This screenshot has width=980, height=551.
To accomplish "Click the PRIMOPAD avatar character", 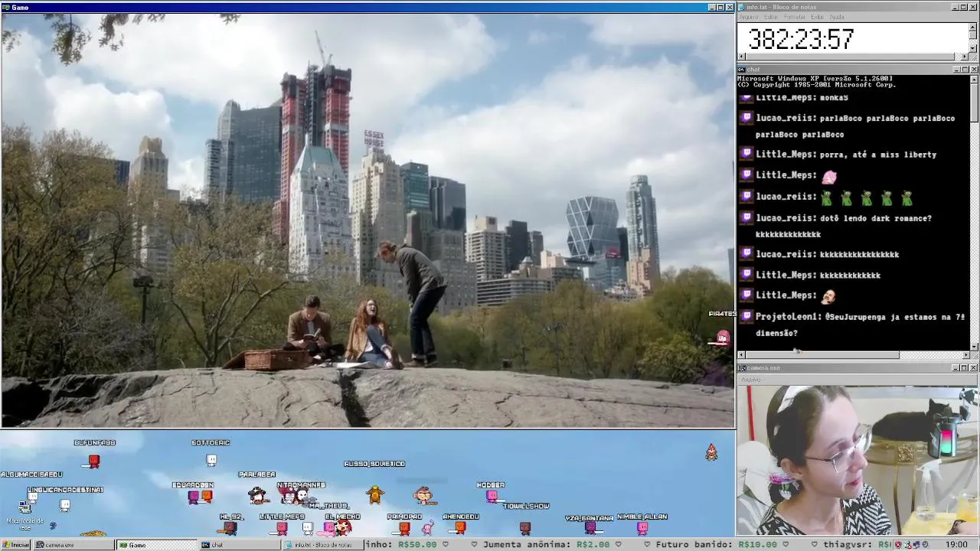I will tap(404, 527).
